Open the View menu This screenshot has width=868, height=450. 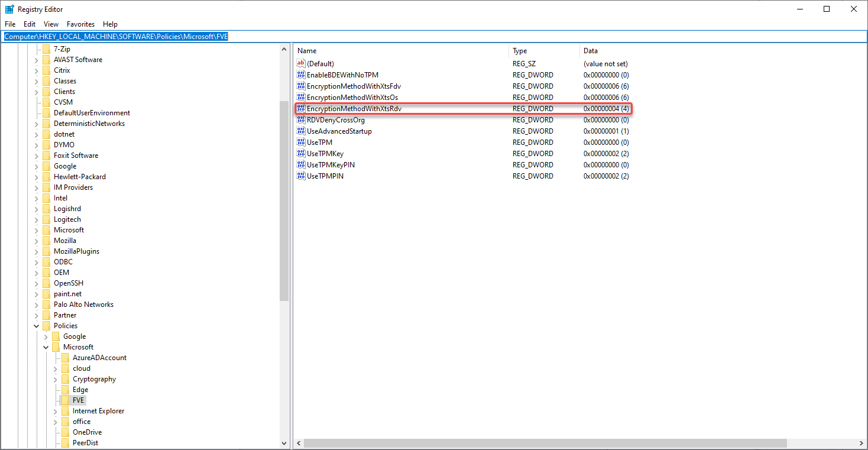[x=51, y=24]
